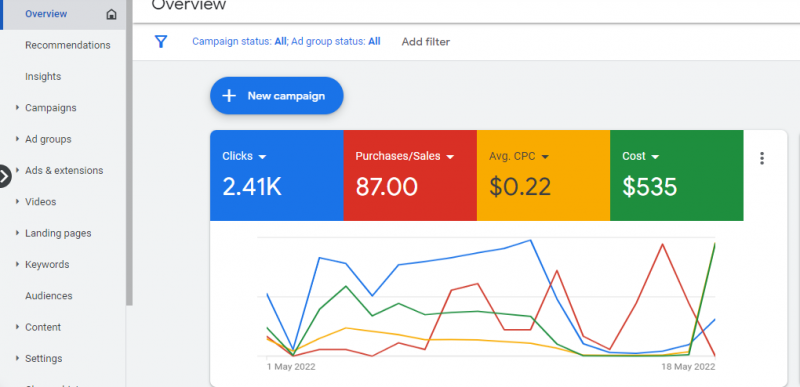
Task: Edit the Campaign status: All filter
Action: [x=239, y=42]
